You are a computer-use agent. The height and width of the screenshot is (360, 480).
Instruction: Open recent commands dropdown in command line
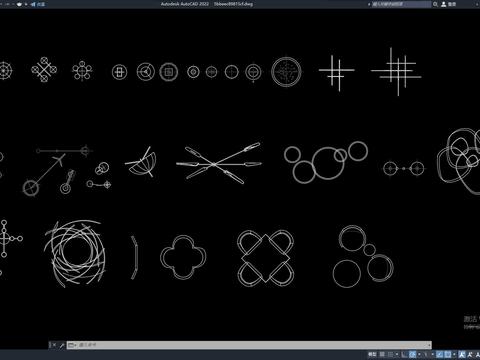tap(72, 345)
